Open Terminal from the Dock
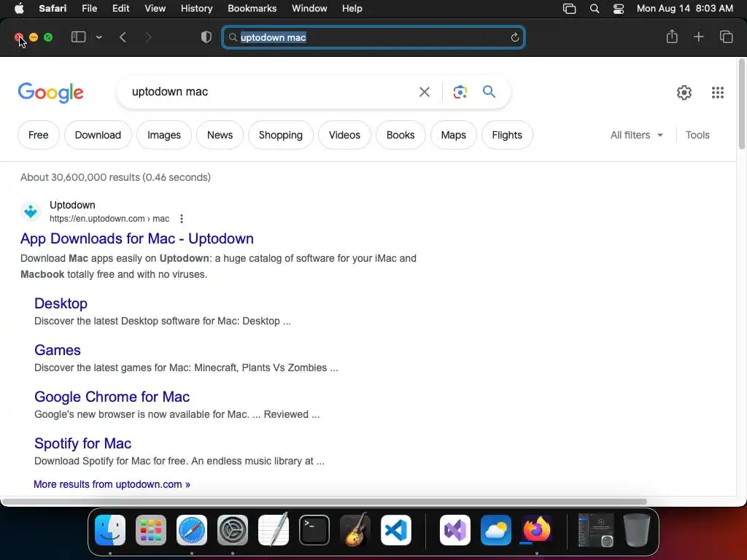 click(314, 530)
